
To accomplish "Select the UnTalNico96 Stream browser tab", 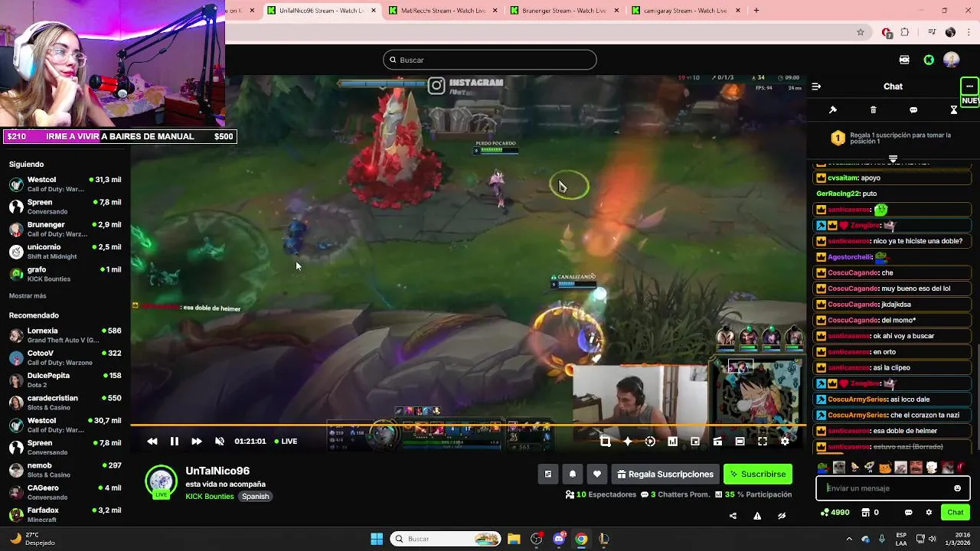I will coord(322,11).
